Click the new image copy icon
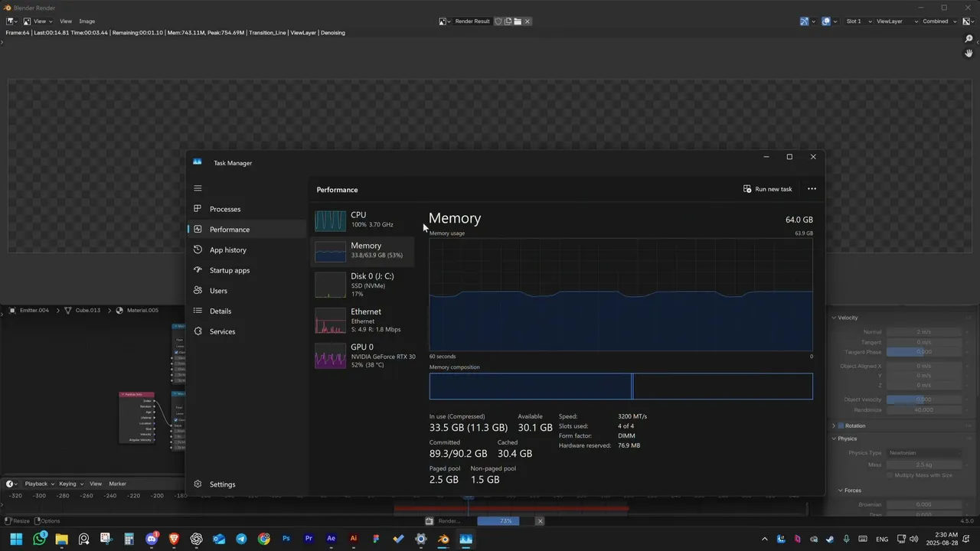This screenshot has height=551, width=980. 508,21
